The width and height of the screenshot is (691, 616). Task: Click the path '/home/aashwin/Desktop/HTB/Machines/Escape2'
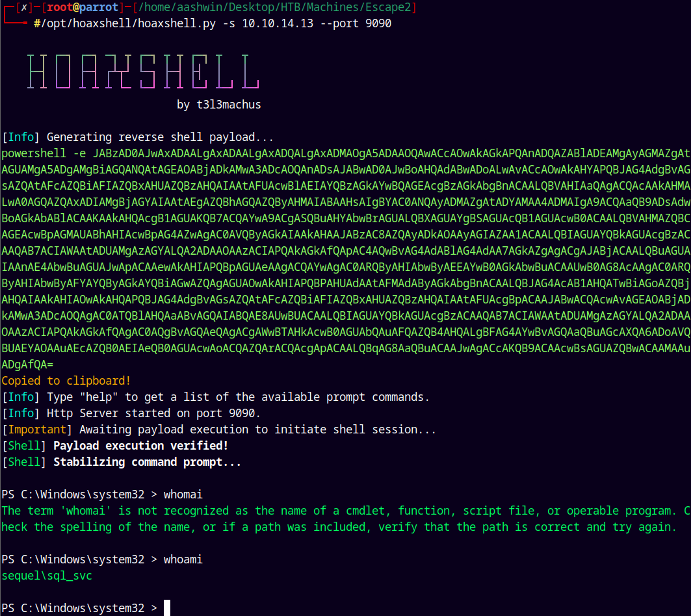pos(274,8)
